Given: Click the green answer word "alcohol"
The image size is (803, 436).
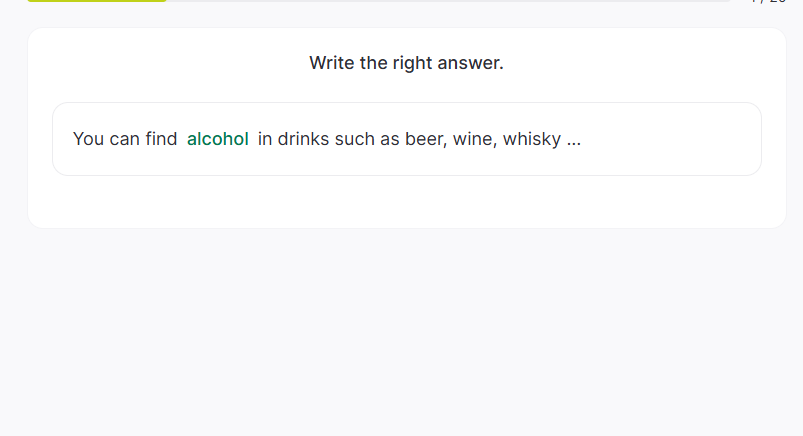Looking at the screenshot, I should [x=217, y=139].
